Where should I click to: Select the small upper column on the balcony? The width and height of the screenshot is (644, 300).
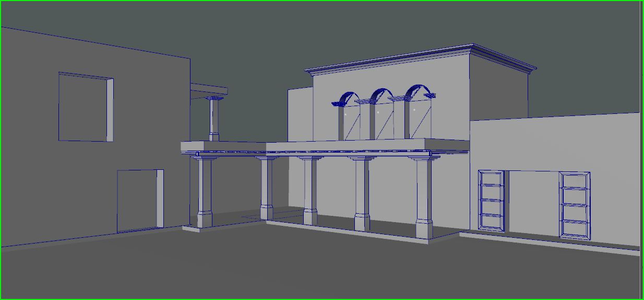click(214, 118)
